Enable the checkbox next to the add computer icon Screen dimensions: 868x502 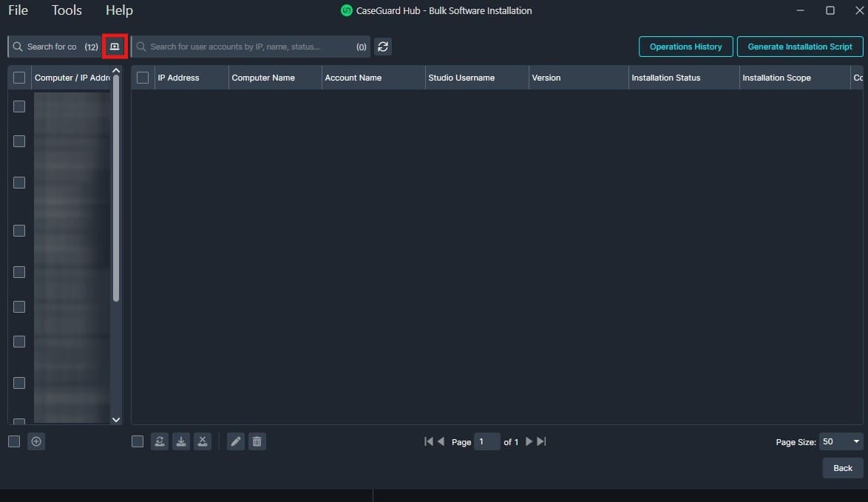(x=13, y=441)
